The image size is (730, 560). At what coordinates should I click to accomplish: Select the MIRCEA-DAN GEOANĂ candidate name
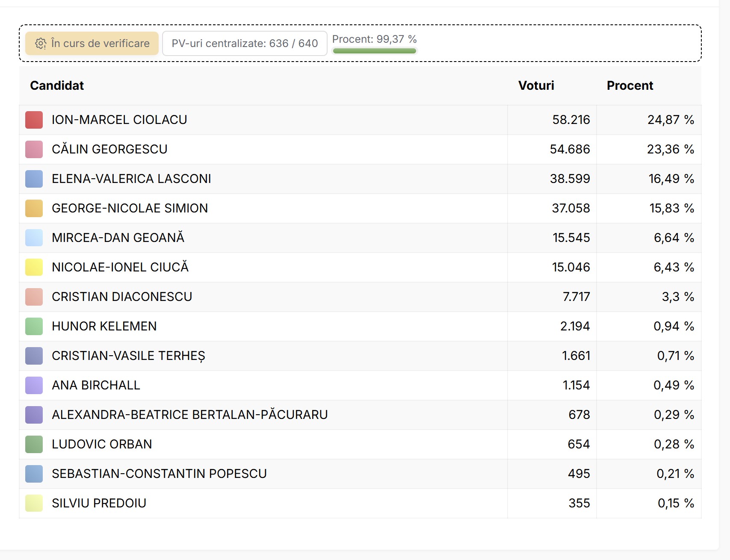click(118, 238)
